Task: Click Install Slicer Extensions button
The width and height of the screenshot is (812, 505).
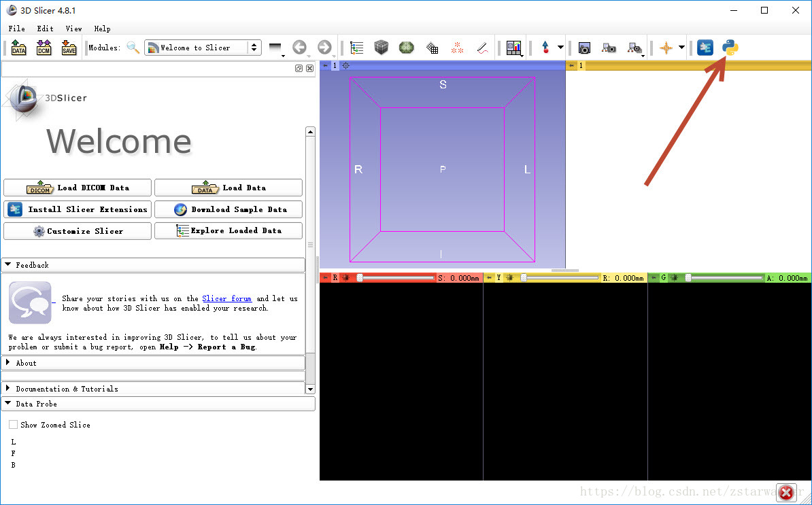Action: click(78, 209)
